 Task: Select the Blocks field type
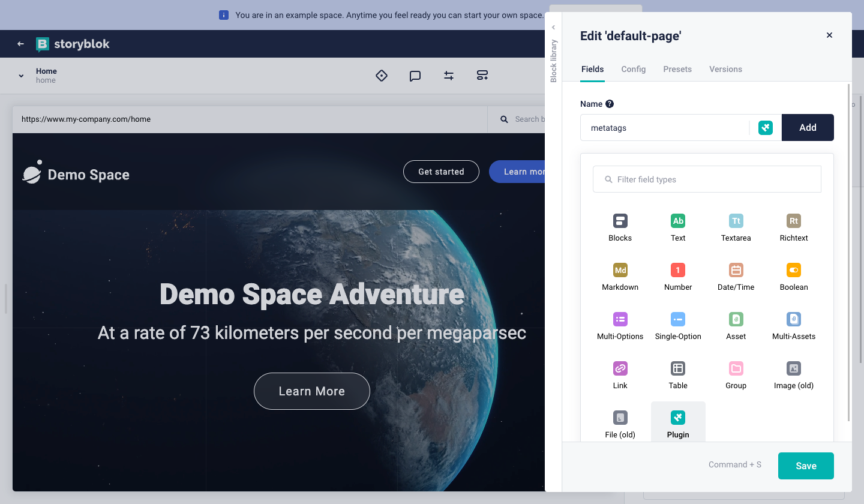pyautogui.click(x=620, y=228)
